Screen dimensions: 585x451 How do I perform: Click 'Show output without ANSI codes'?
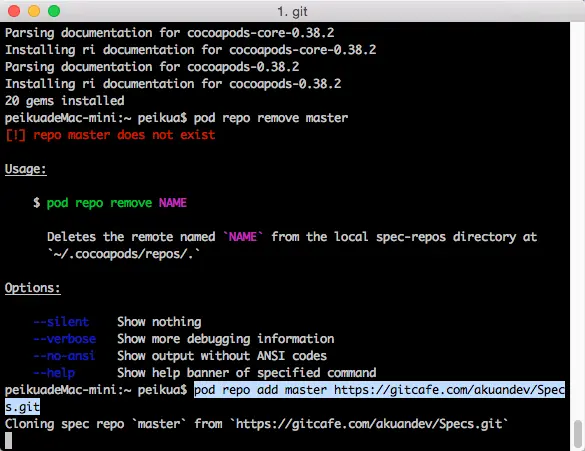(x=222, y=356)
